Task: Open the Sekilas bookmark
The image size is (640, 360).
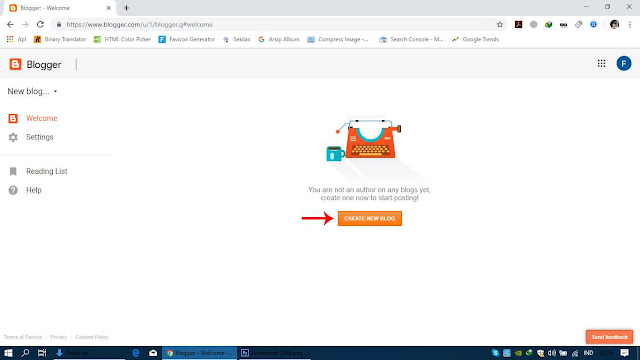Action: (236, 39)
